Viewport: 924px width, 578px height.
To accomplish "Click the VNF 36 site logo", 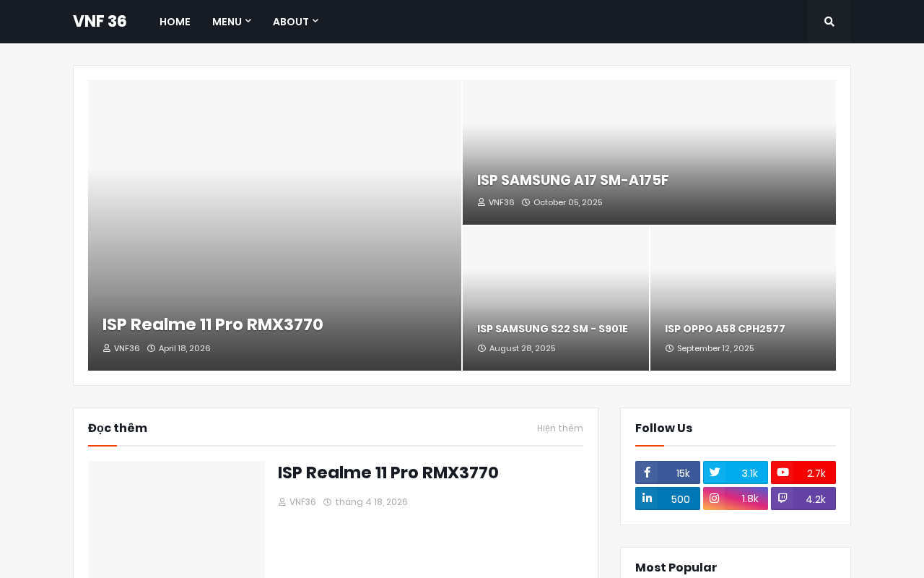I will [100, 22].
